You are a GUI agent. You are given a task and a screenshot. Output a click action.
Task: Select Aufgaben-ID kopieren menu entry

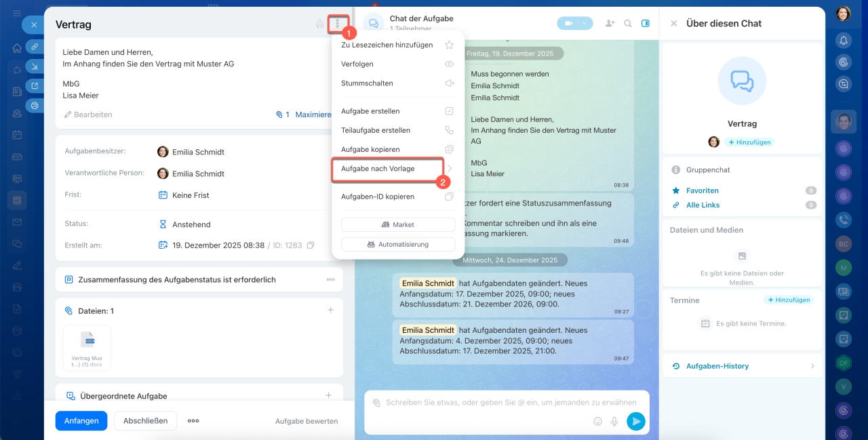tap(397, 197)
